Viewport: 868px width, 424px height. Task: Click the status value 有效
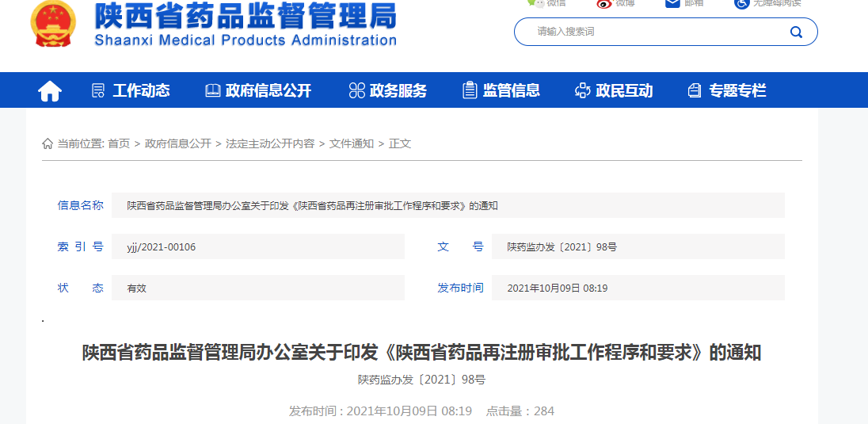pyautogui.click(x=137, y=288)
